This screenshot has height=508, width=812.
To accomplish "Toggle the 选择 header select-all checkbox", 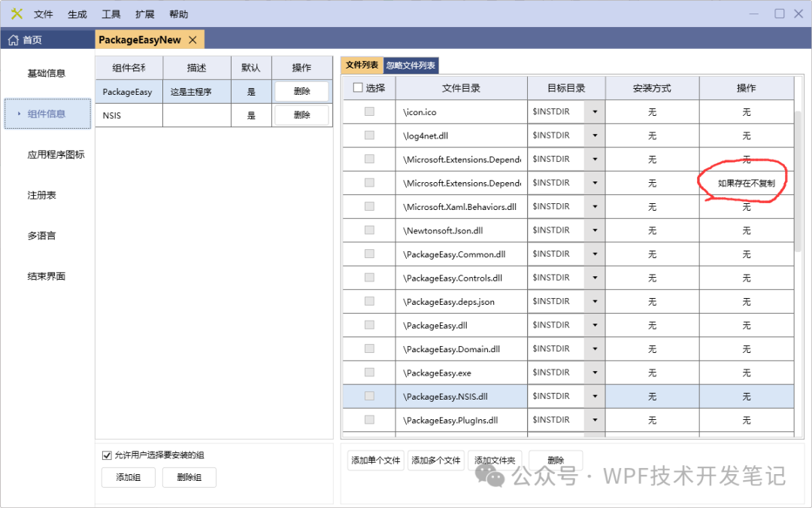I will (x=358, y=87).
